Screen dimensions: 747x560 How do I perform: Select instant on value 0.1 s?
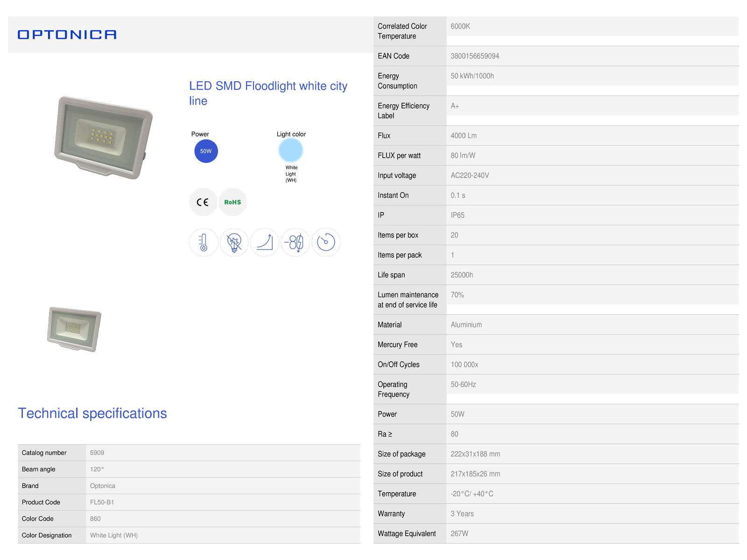[x=458, y=196]
